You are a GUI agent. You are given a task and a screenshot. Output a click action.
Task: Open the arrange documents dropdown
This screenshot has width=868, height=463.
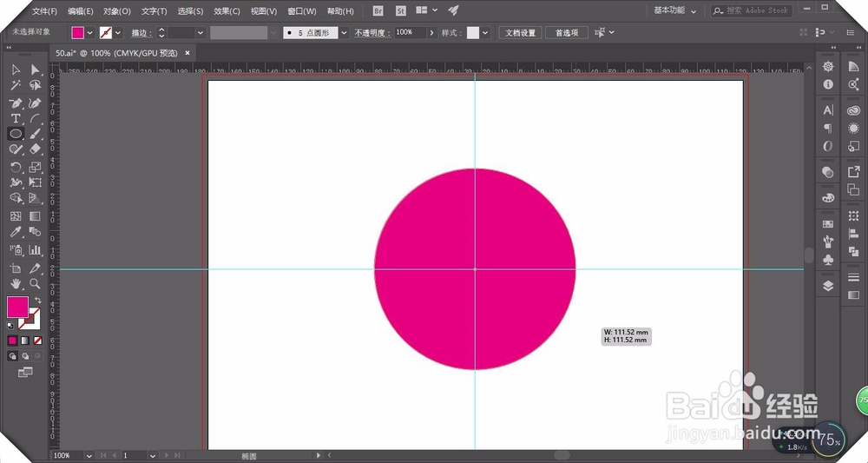427,10
